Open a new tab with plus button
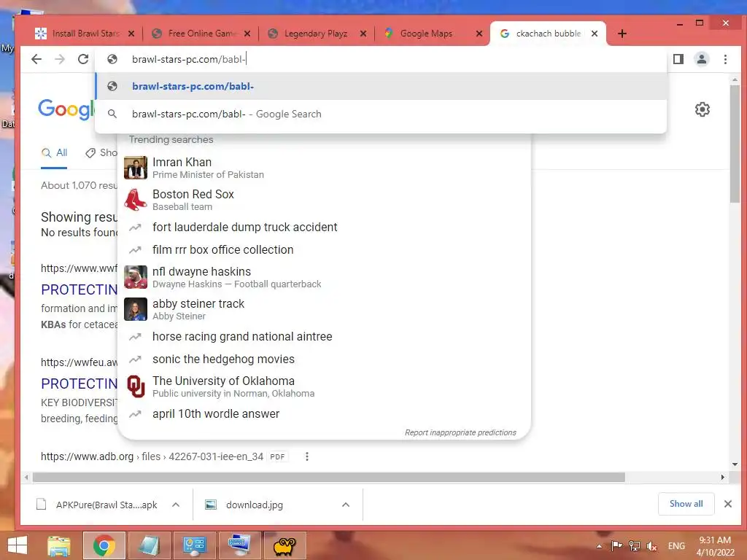The image size is (747, 560). pos(622,34)
